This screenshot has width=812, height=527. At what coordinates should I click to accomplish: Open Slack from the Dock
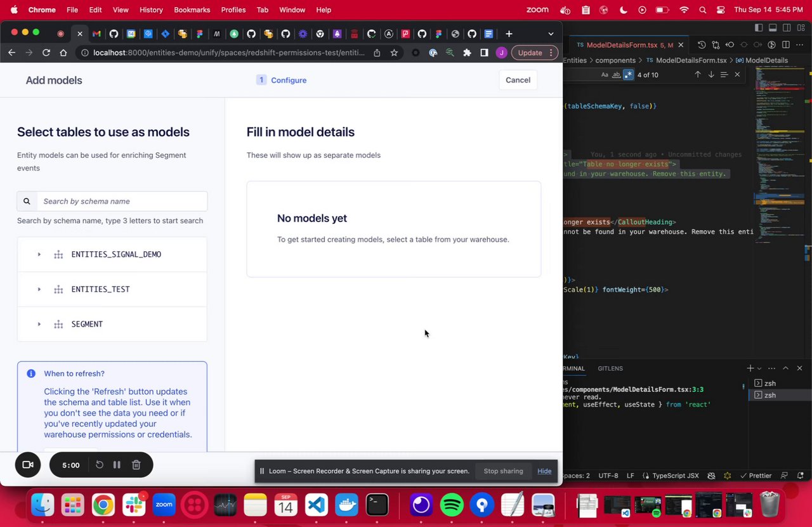point(134,505)
